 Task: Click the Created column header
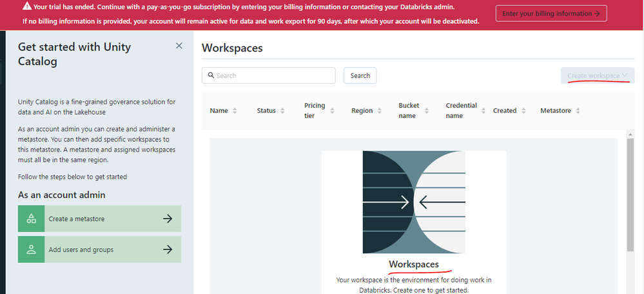click(x=505, y=110)
